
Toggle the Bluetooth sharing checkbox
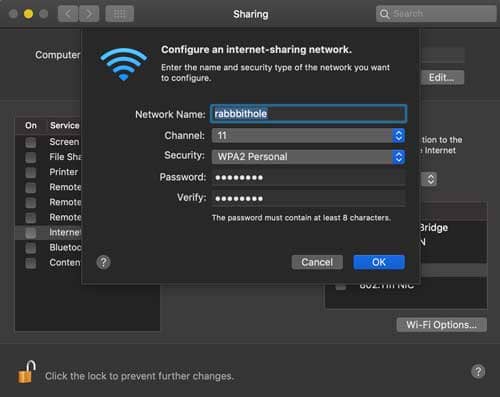31,248
